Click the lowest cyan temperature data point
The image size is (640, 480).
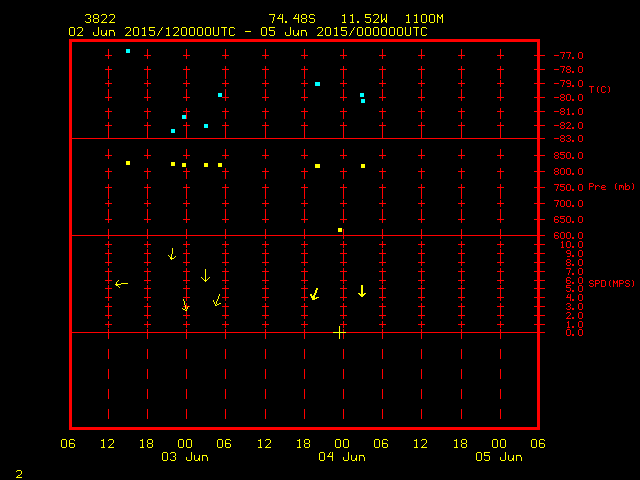coord(173,131)
